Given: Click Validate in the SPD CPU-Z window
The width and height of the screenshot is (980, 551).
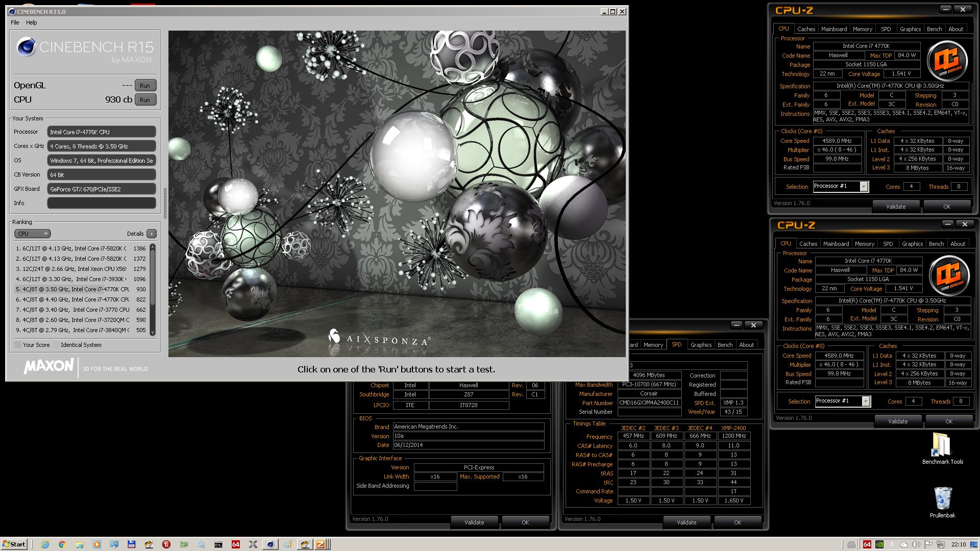Looking at the screenshot, I should point(686,522).
